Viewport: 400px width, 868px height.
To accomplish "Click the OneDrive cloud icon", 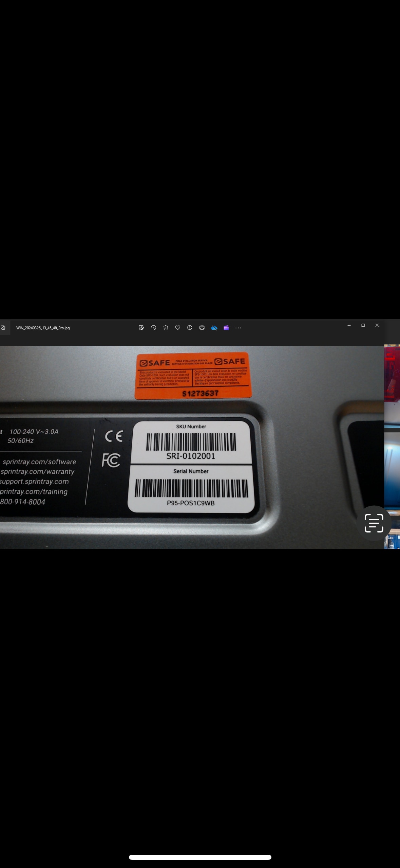I will [x=214, y=328].
